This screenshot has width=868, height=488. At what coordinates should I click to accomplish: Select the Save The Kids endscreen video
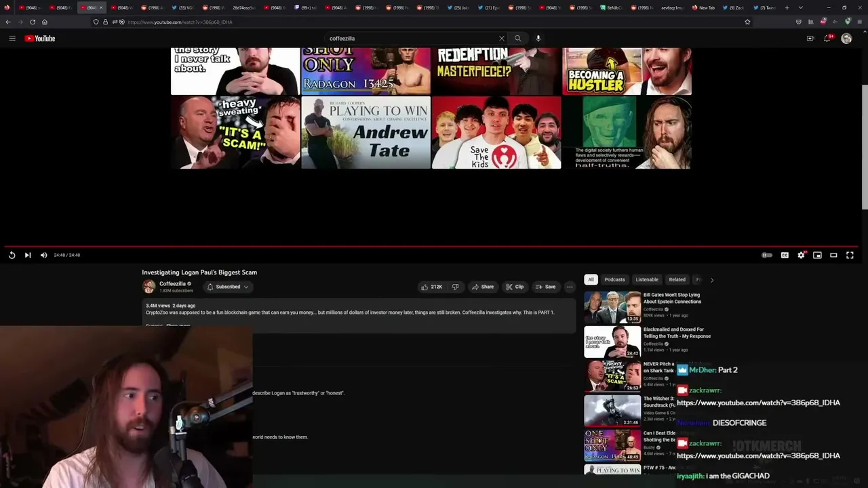(x=496, y=132)
